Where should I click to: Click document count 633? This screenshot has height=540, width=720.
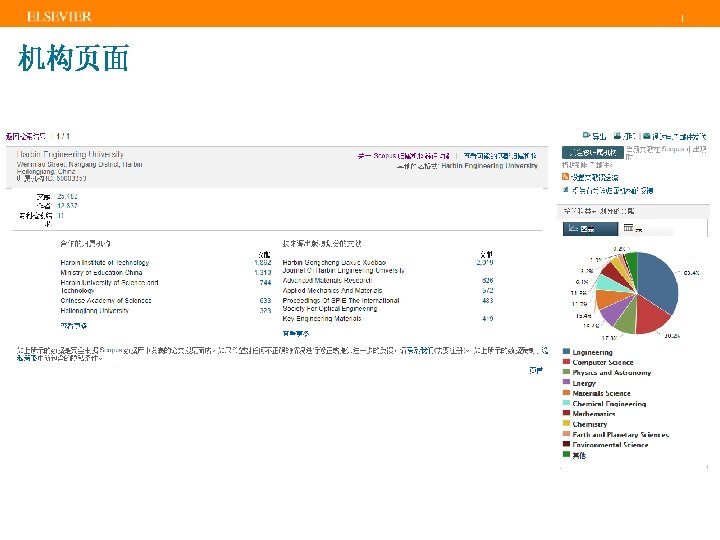tap(265, 301)
